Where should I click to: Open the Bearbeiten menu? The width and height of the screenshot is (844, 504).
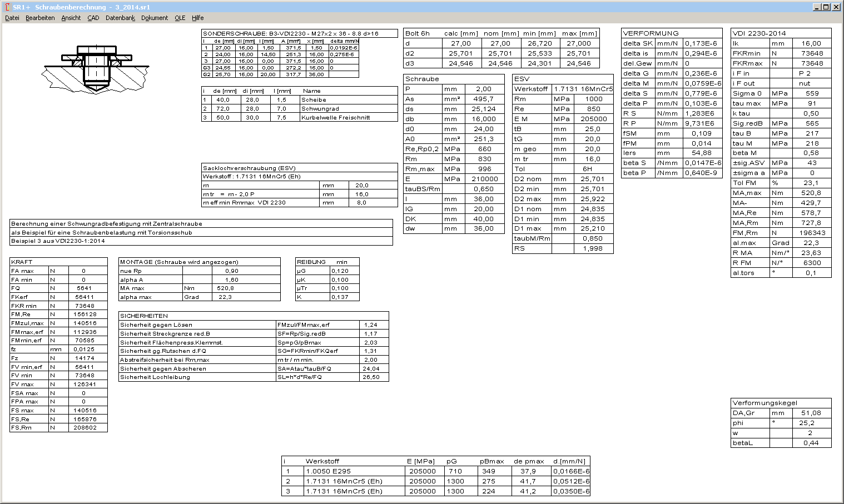(40, 18)
